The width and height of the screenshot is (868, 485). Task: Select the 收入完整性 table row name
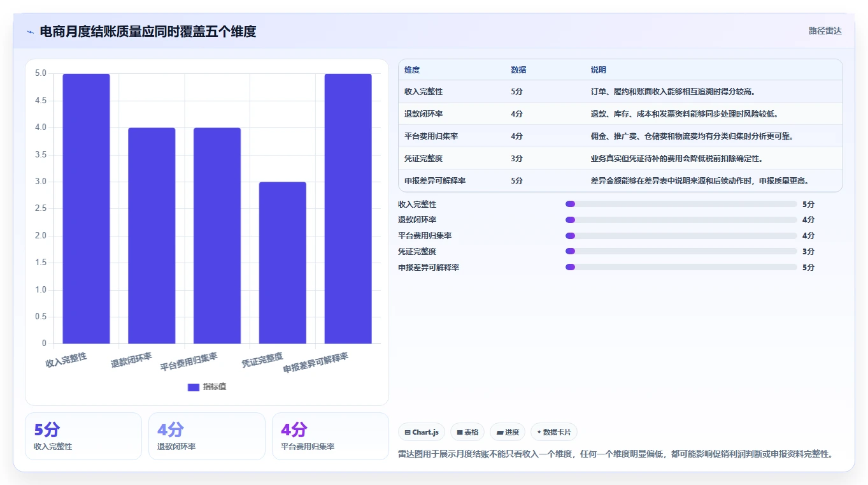coord(423,92)
